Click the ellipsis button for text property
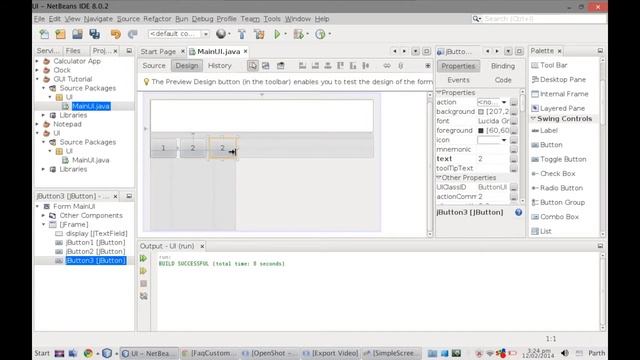The height and width of the screenshot is (360, 640). pyautogui.click(x=514, y=159)
